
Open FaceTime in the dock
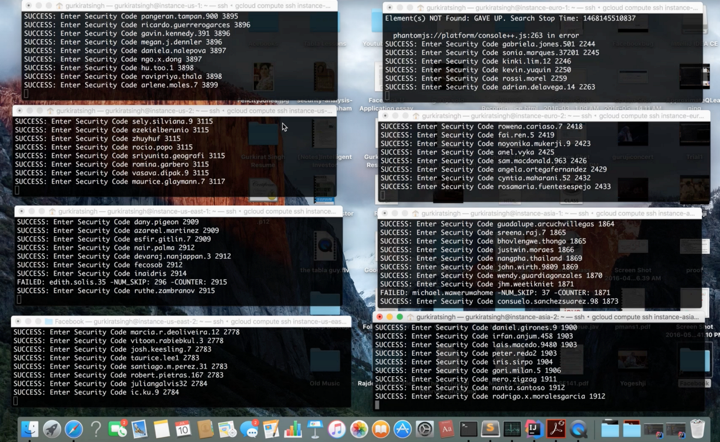[x=117, y=429]
